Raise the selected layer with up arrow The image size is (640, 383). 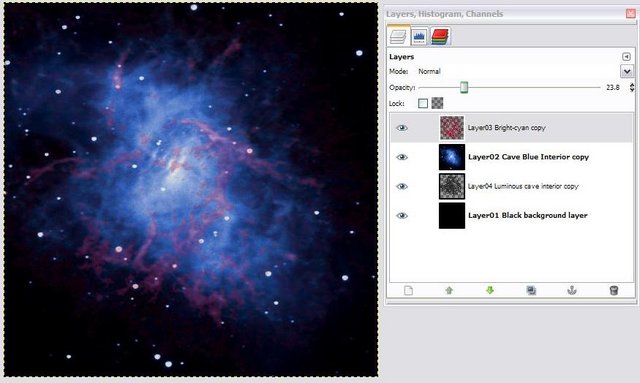pyautogui.click(x=449, y=290)
